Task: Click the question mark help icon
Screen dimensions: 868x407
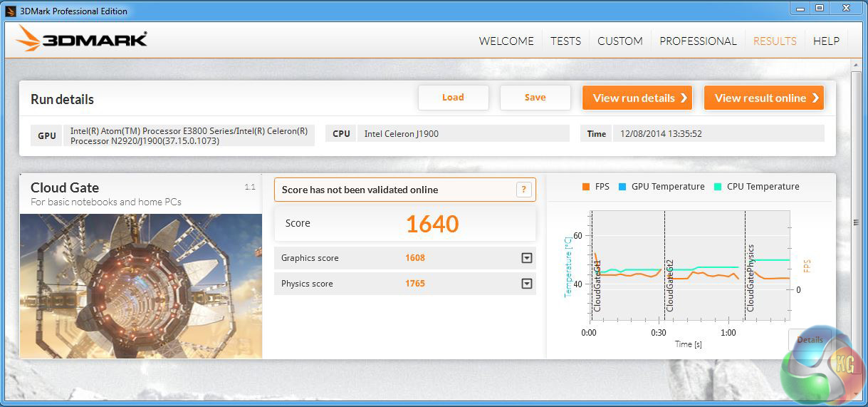Action: tap(523, 190)
